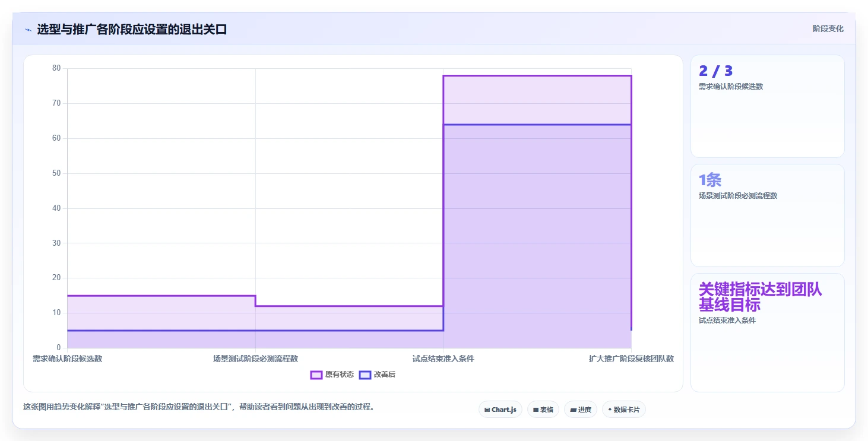Open the 关键指标达到团队基线目标 card
This screenshot has width=868, height=441.
(768, 332)
